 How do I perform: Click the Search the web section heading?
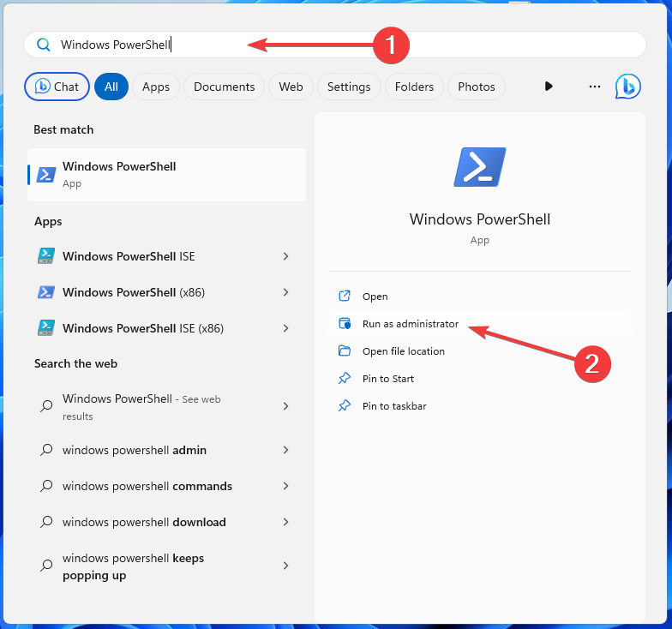[75, 363]
